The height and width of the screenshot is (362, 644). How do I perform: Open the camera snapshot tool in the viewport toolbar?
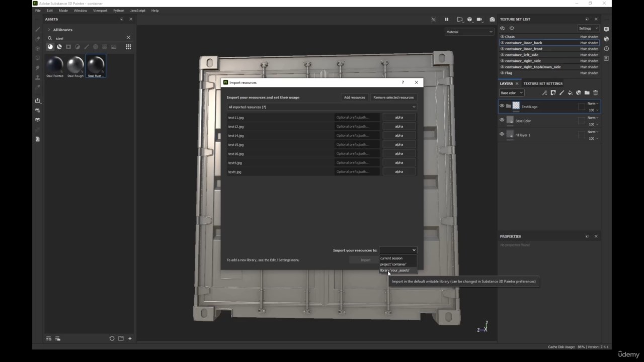coord(492,19)
